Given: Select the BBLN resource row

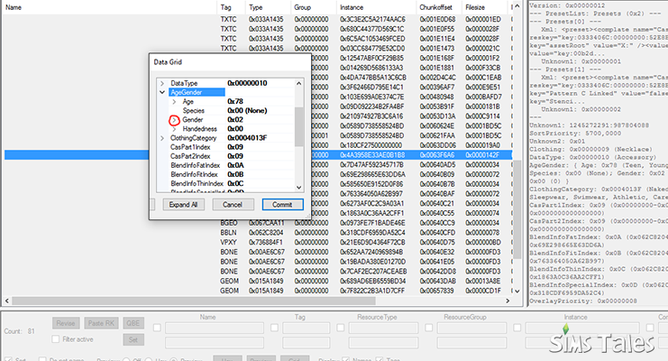Looking at the screenshot, I should tap(258, 233).
